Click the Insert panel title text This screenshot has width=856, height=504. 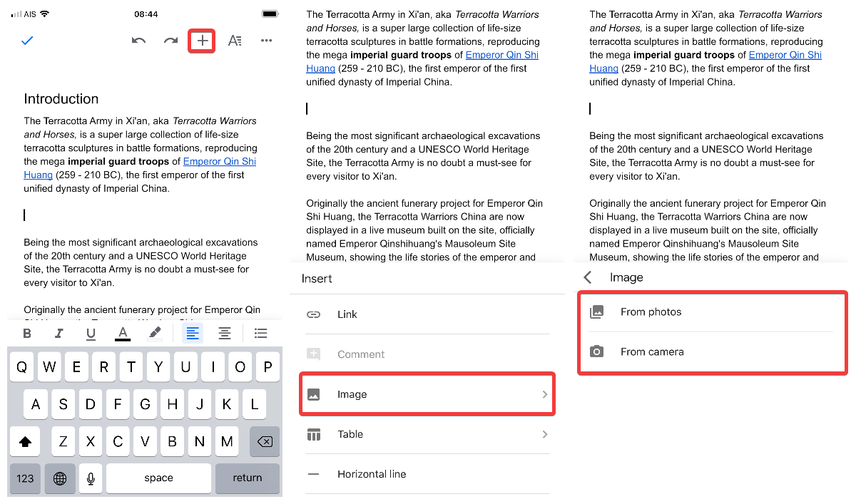coord(317,279)
